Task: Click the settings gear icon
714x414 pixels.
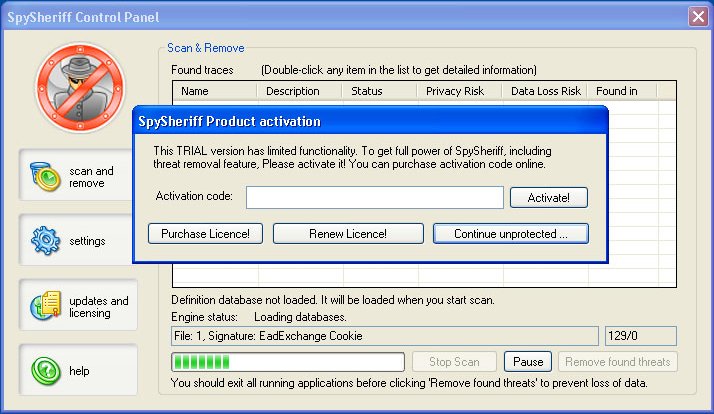Action: coord(46,240)
